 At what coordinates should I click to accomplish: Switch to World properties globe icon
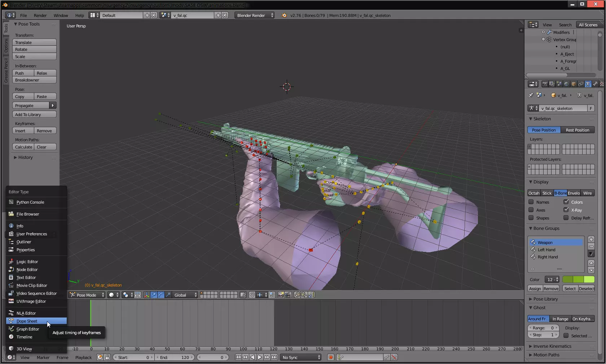point(566,84)
